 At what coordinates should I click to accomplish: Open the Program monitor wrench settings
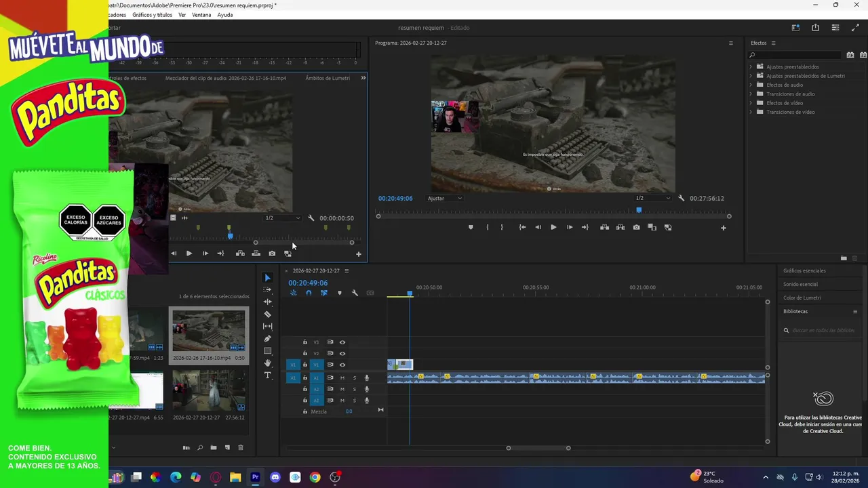click(x=681, y=199)
